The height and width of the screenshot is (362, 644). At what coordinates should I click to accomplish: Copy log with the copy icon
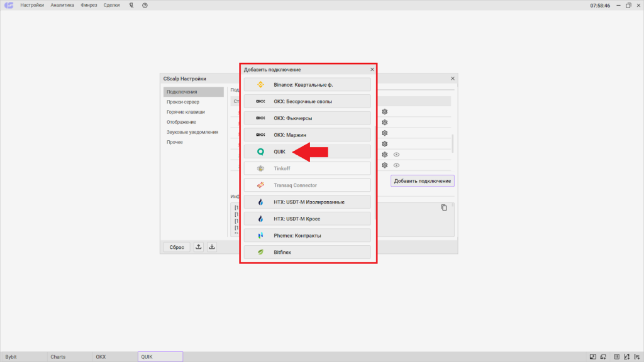[444, 207]
